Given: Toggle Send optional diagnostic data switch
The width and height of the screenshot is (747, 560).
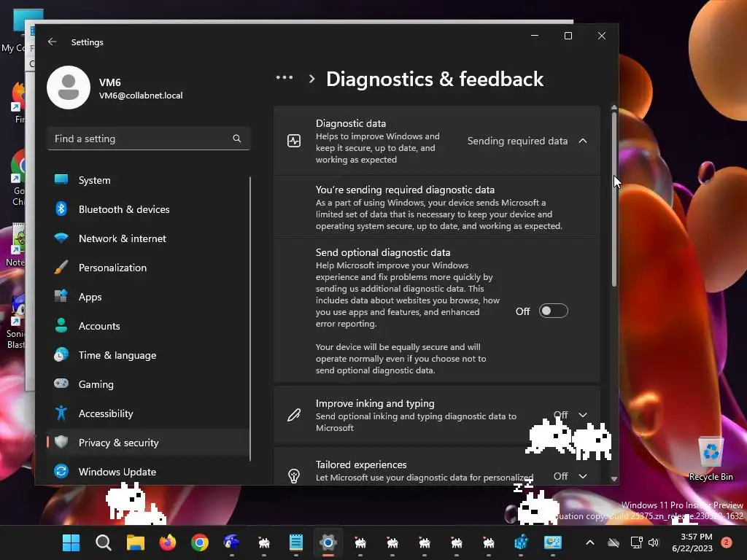Looking at the screenshot, I should point(553,311).
